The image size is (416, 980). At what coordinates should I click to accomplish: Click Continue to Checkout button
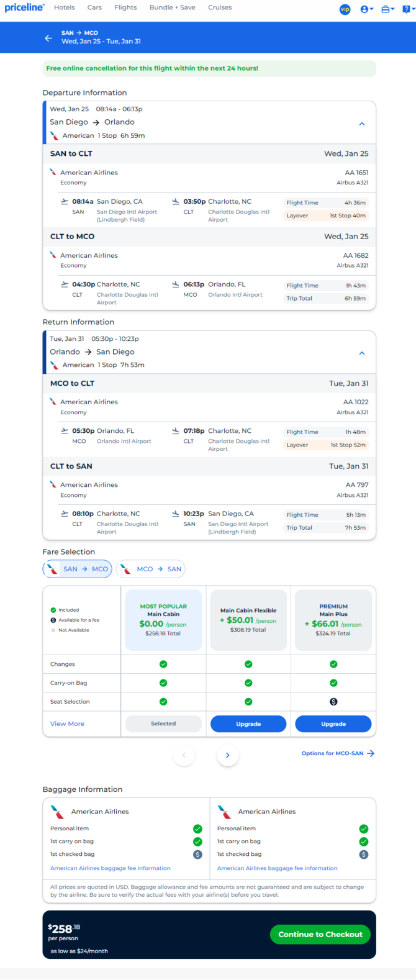click(320, 934)
